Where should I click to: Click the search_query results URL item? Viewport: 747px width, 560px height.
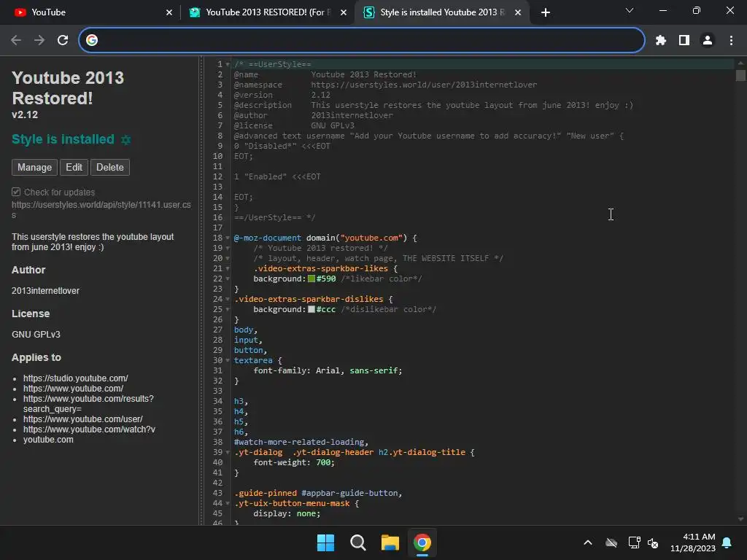point(88,404)
